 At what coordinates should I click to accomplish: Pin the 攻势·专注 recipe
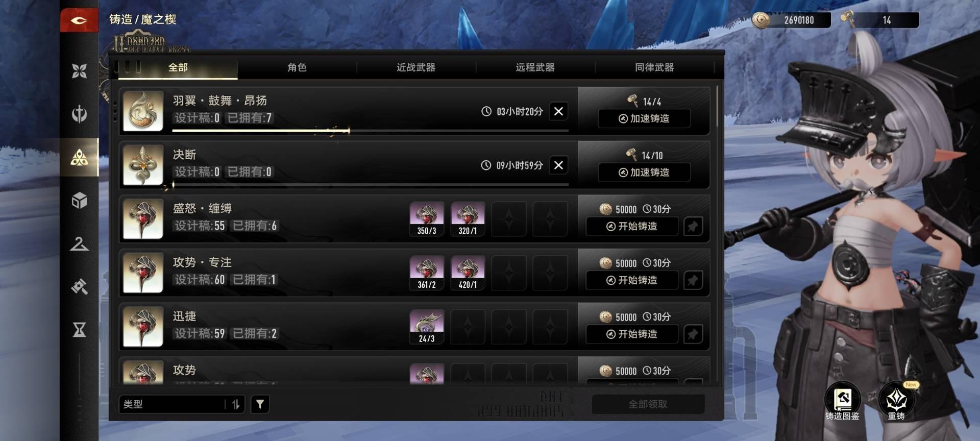693,280
